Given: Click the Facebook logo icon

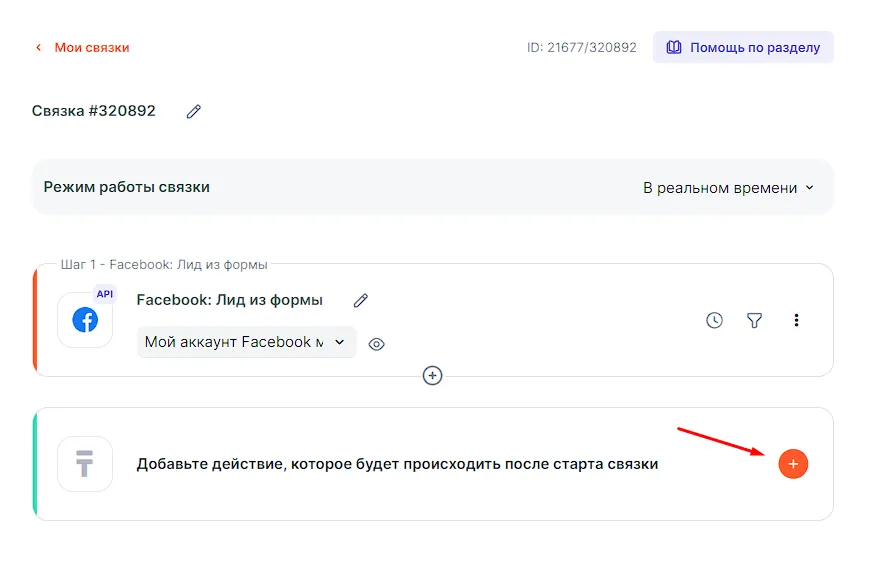Looking at the screenshot, I should (x=85, y=320).
